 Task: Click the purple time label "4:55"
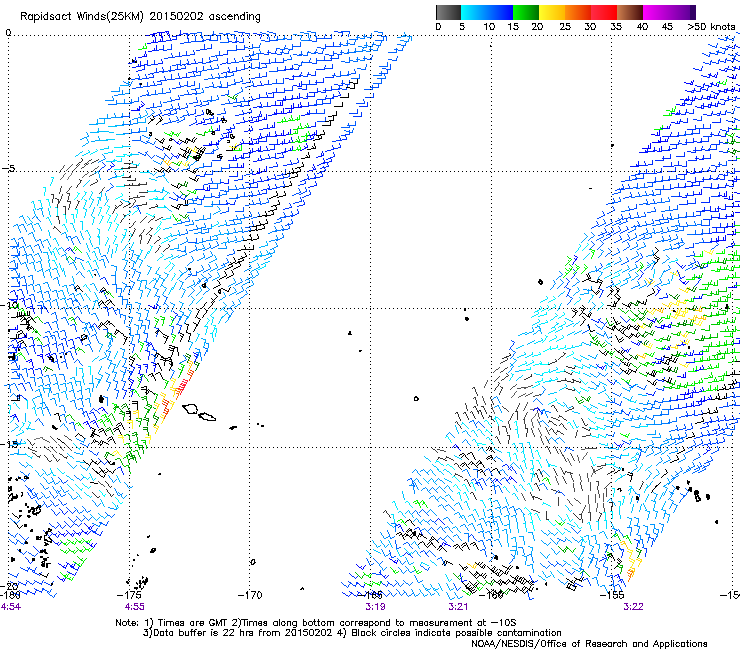click(x=135, y=607)
